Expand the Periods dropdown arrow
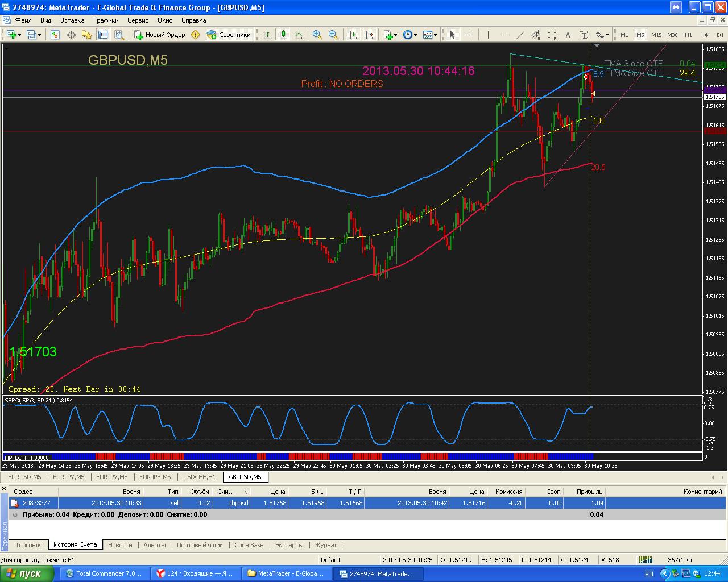This screenshot has width=728, height=582. pos(416,35)
